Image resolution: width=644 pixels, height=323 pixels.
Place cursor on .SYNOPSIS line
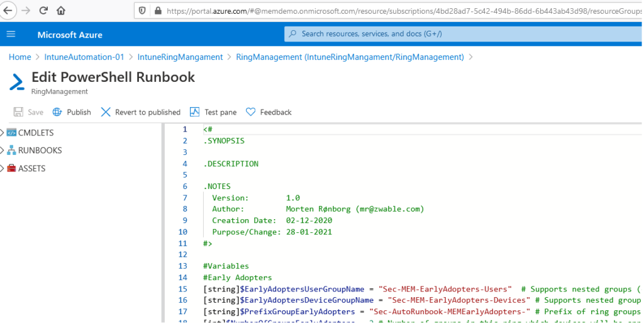pos(224,141)
